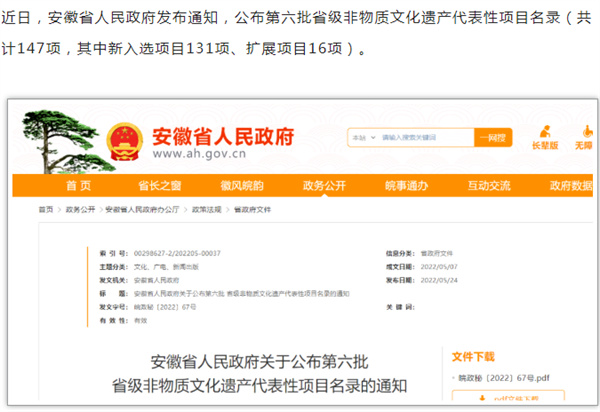Click the pine tree header image
Viewport: 600px width, 412px height.
[63, 142]
